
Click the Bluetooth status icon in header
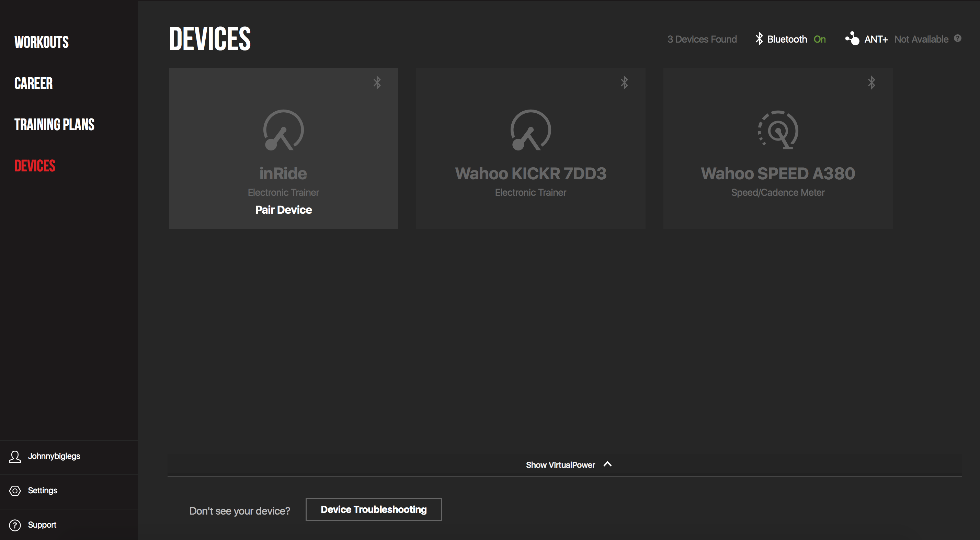(x=759, y=38)
